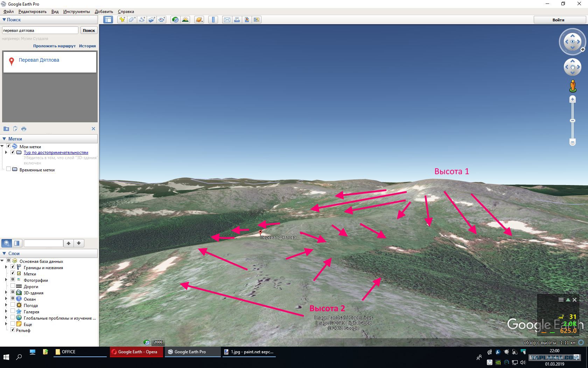Viewport: 588px width, 368px height.
Task: Copy search results to clipboard icon
Action: click(x=15, y=129)
